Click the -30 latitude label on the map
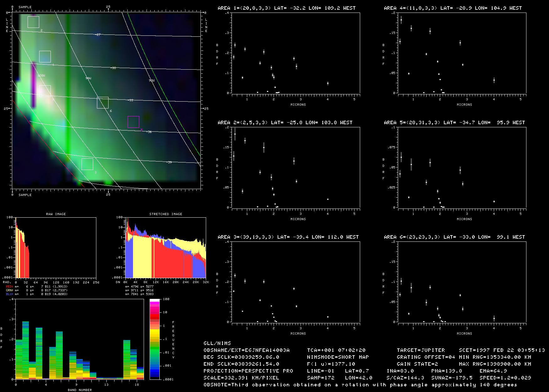This screenshot has width=549, height=392. pyautogui.click(x=114, y=68)
